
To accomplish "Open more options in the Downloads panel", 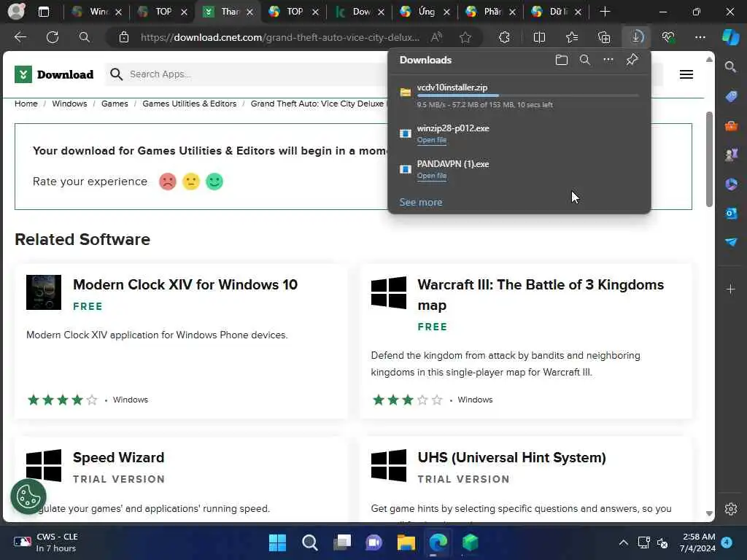I will (608, 60).
